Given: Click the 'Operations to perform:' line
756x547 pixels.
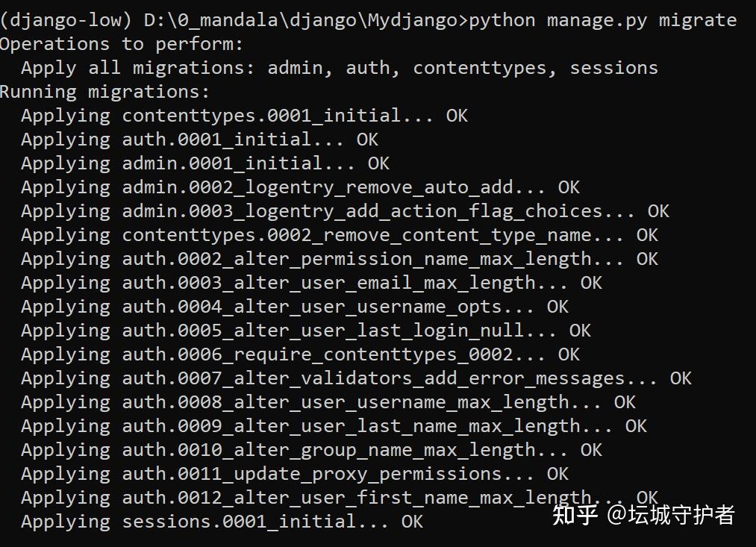Looking at the screenshot, I should (x=122, y=45).
